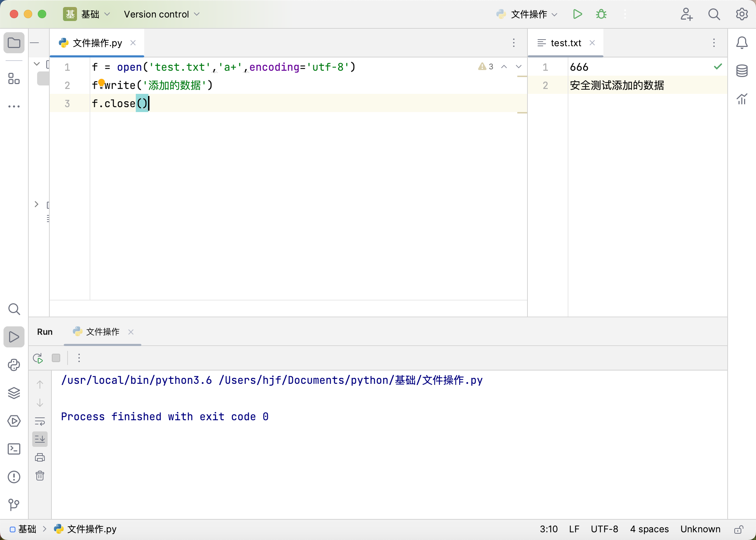Click the 基础 breadcrumb in status bar
The height and width of the screenshot is (540, 756).
(23, 529)
